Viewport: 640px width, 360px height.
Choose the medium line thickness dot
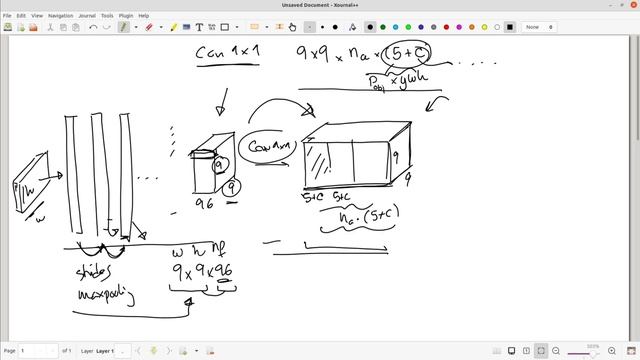[x=322, y=27]
